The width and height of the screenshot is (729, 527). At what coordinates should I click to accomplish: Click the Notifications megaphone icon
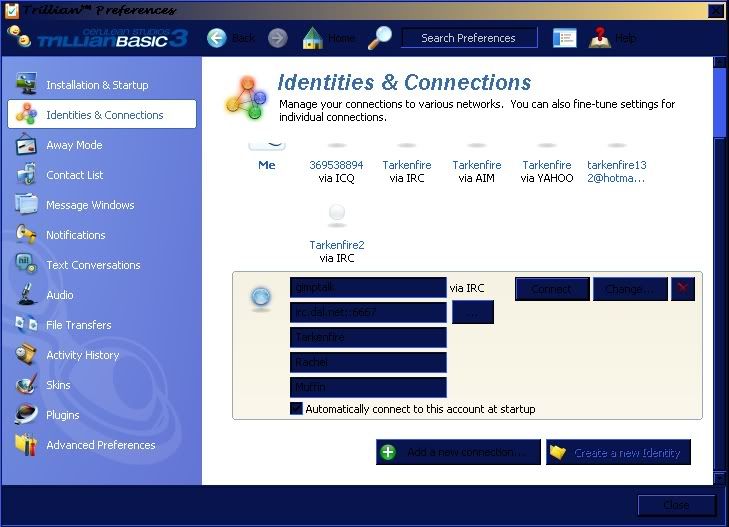[26, 235]
